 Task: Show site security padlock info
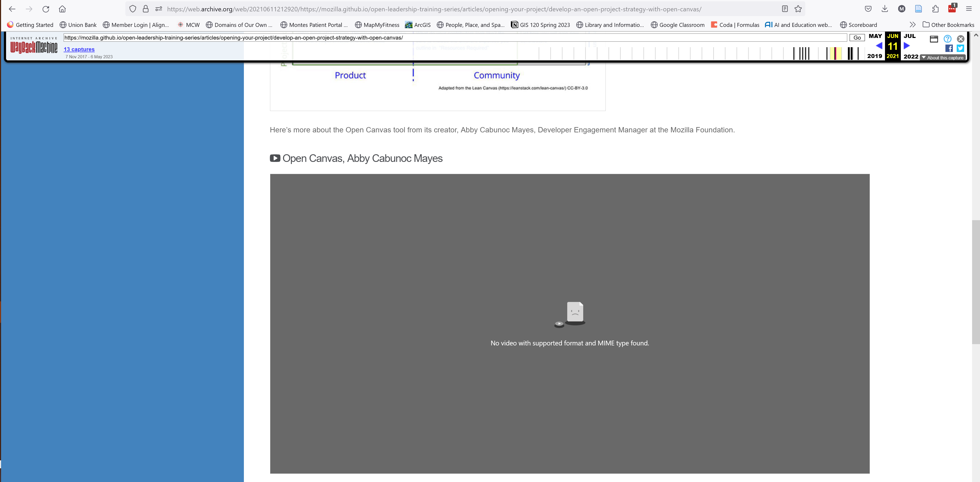[x=146, y=9]
